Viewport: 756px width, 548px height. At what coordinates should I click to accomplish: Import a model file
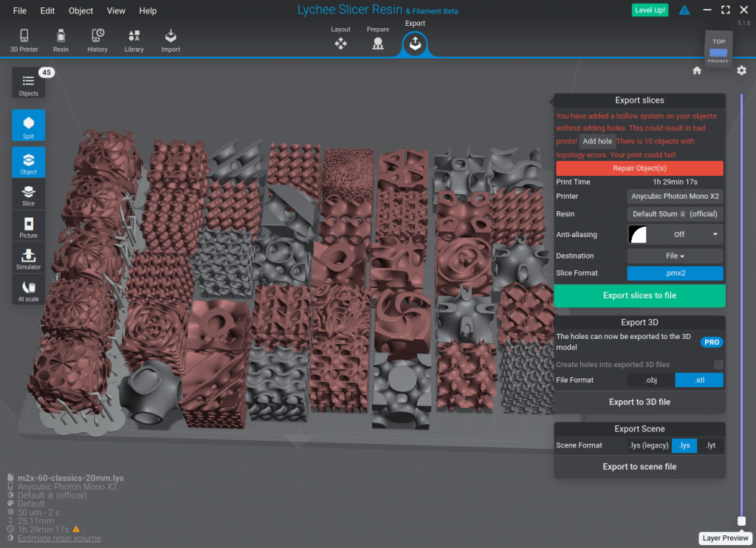click(x=171, y=40)
